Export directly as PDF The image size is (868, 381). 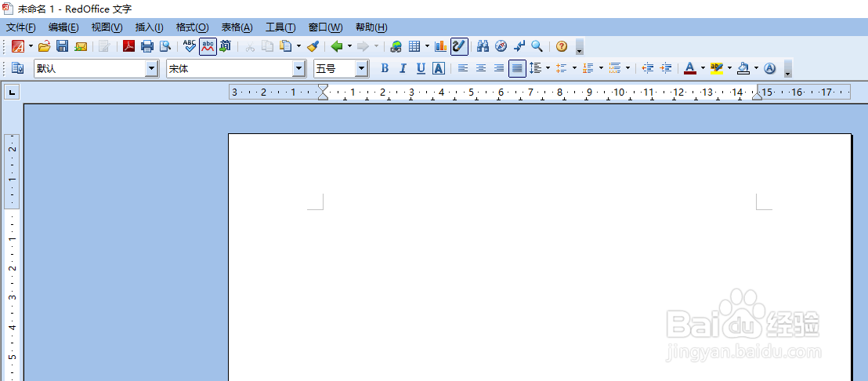click(x=129, y=46)
